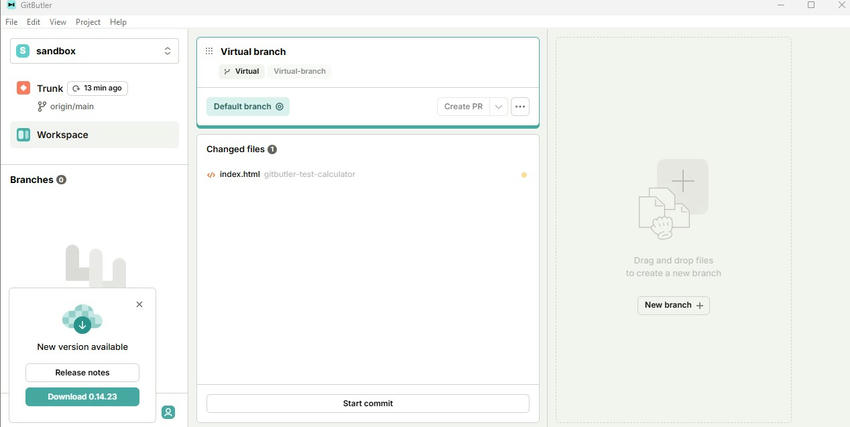Click the Virtual branch drag handle
Screen dimensions: 850x427
click(x=209, y=51)
